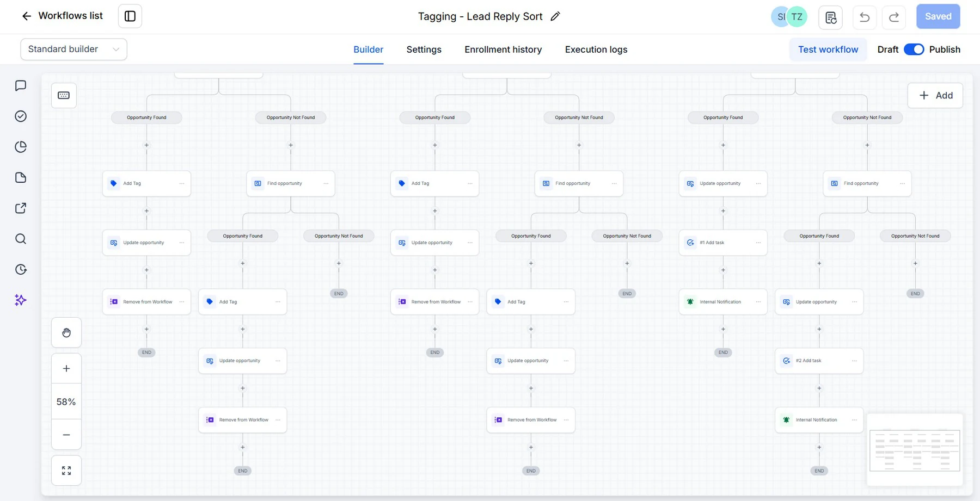Image resolution: width=980 pixels, height=501 pixels.
Task: Open the Execution logs tab
Action: click(x=596, y=50)
